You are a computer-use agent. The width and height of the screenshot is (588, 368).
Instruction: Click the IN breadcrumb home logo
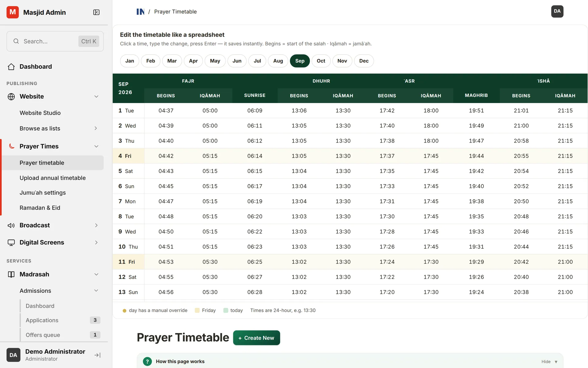point(140,12)
